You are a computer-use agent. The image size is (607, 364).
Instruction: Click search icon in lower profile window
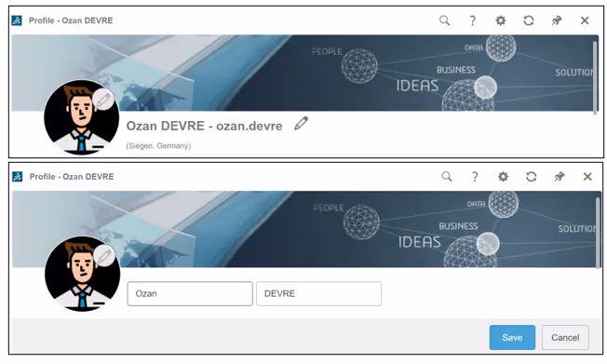[x=447, y=177]
